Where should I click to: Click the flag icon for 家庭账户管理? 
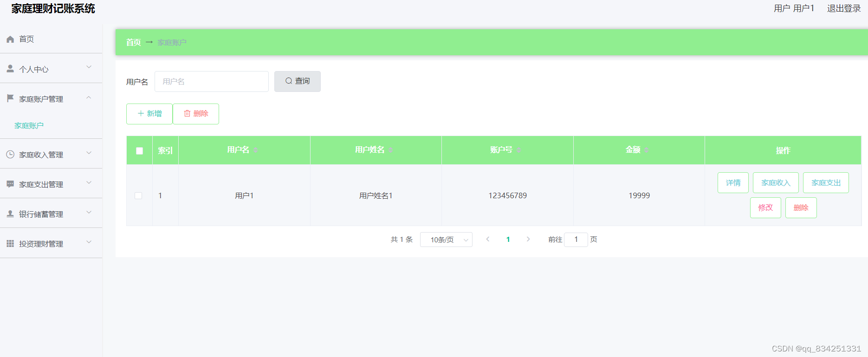(x=10, y=98)
